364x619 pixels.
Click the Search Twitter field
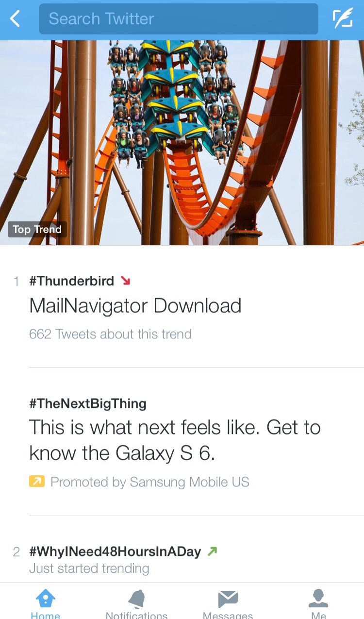pos(178,19)
